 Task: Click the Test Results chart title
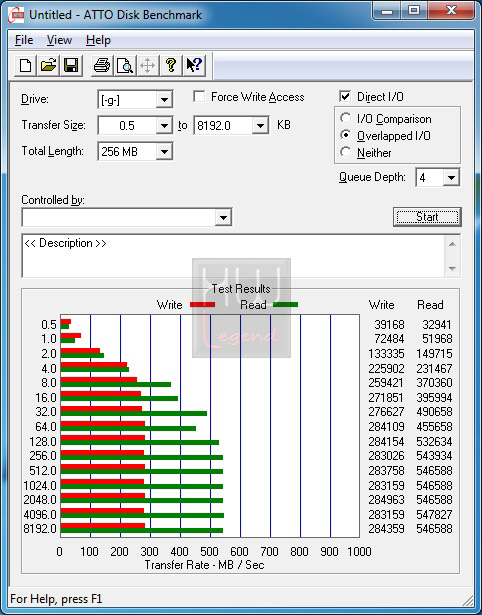(x=241, y=289)
